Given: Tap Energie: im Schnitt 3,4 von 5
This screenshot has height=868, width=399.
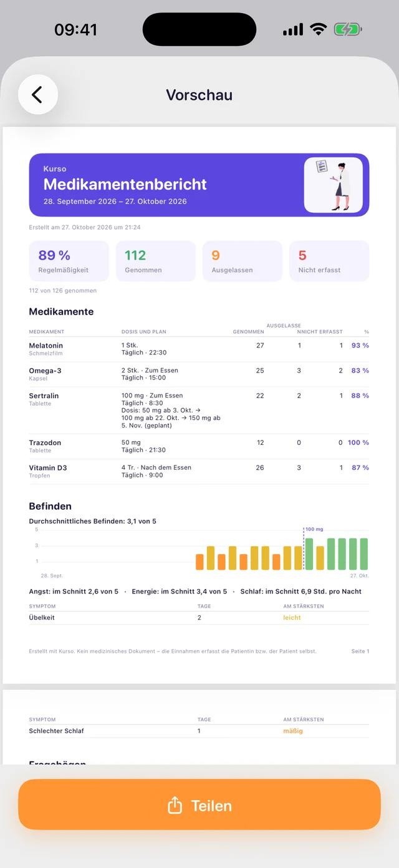Looking at the screenshot, I should pos(180,592).
